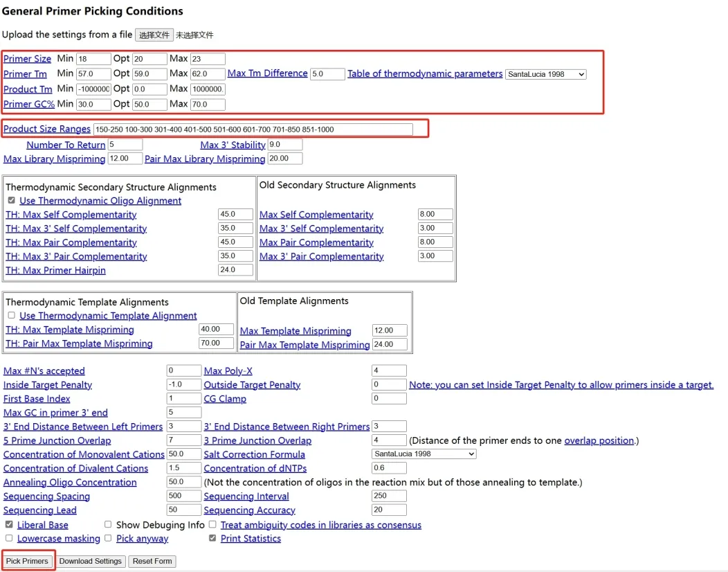Open Salt Correction Formula dropdown
Screen dimensions: 728x572
pos(424,454)
